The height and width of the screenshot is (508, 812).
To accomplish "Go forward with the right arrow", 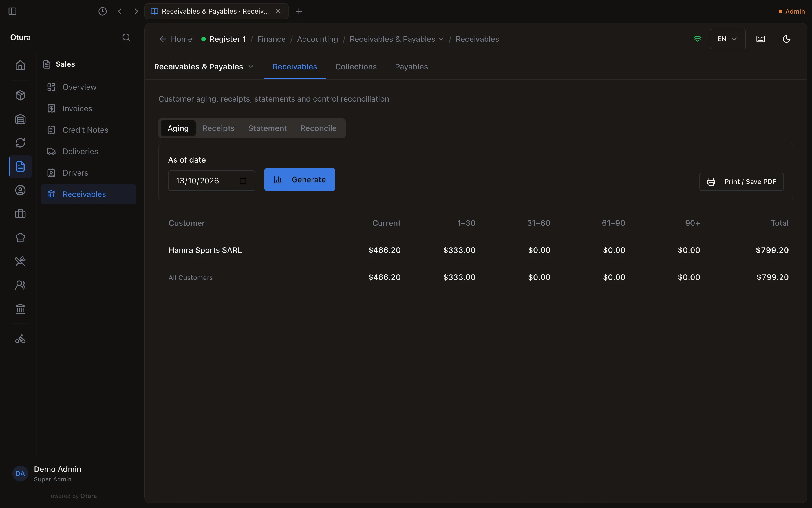I will tap(136, 11).
